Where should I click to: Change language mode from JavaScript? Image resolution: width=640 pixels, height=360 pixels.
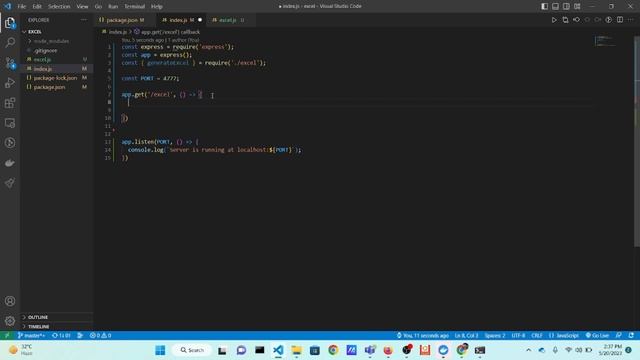[x=564, y=336]
